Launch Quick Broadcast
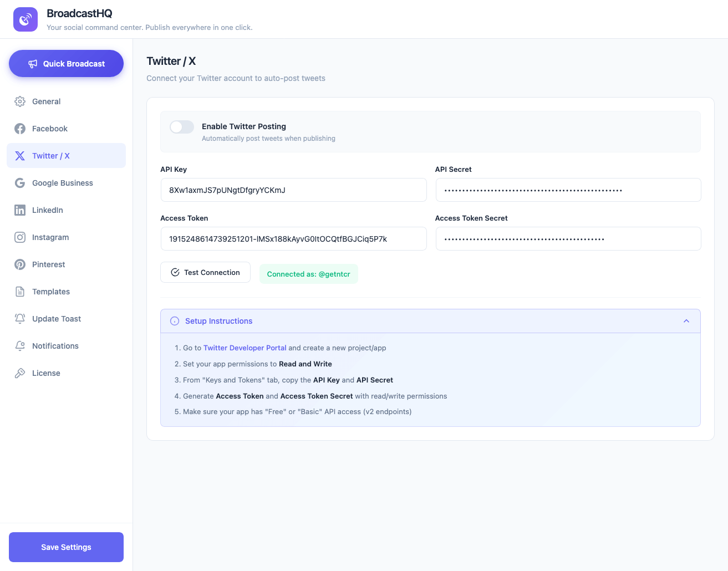The width and height of the screenshot is (728, 571). tap(66, 64)
